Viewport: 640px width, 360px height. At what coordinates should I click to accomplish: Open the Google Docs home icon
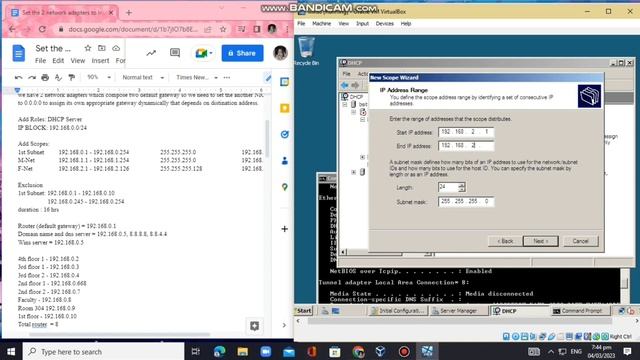(x=18, y=53)
